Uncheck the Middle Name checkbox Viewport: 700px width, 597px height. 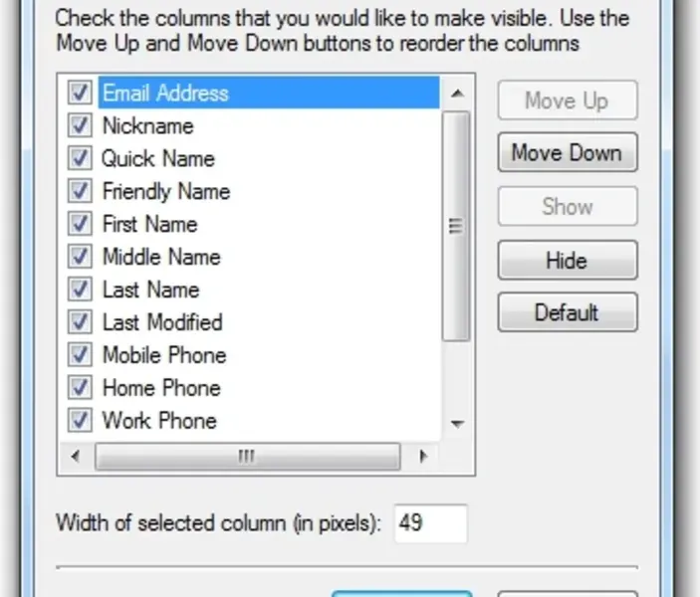pos(80,258)
